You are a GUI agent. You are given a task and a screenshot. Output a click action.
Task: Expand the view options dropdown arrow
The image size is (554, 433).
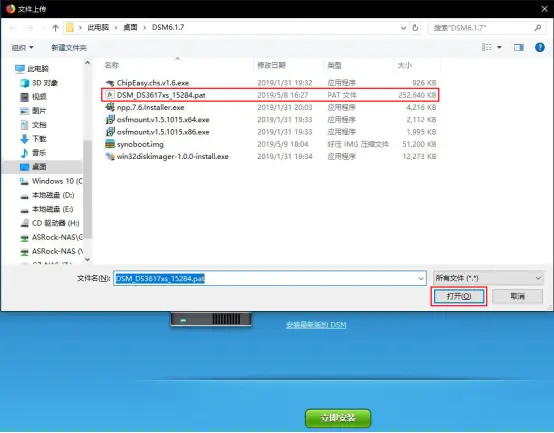(x=499, y=47)
